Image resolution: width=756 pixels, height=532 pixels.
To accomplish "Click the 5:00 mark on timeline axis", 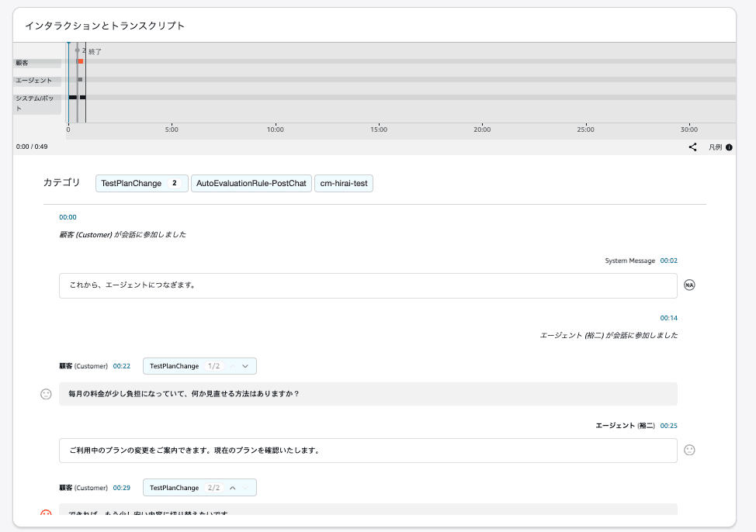I will 172,130.
